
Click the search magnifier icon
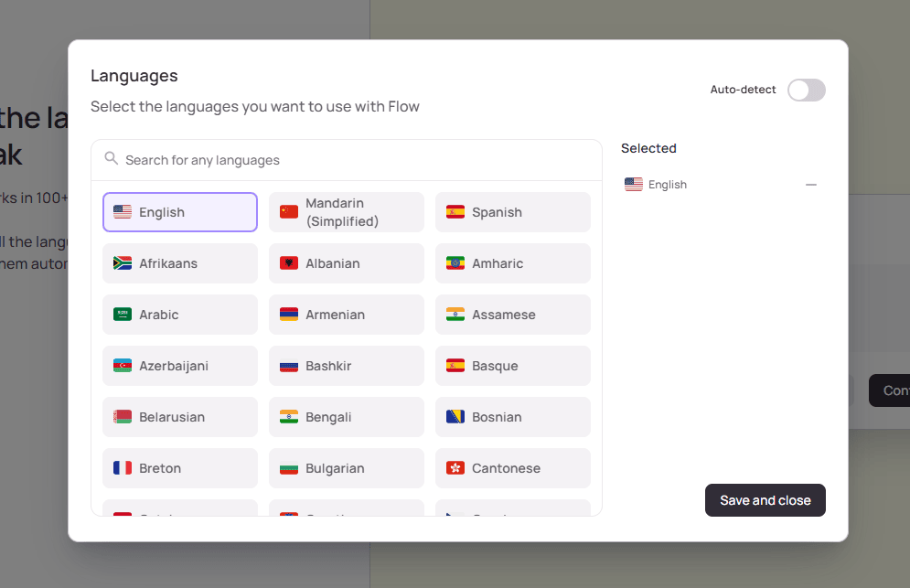(112, 159)
